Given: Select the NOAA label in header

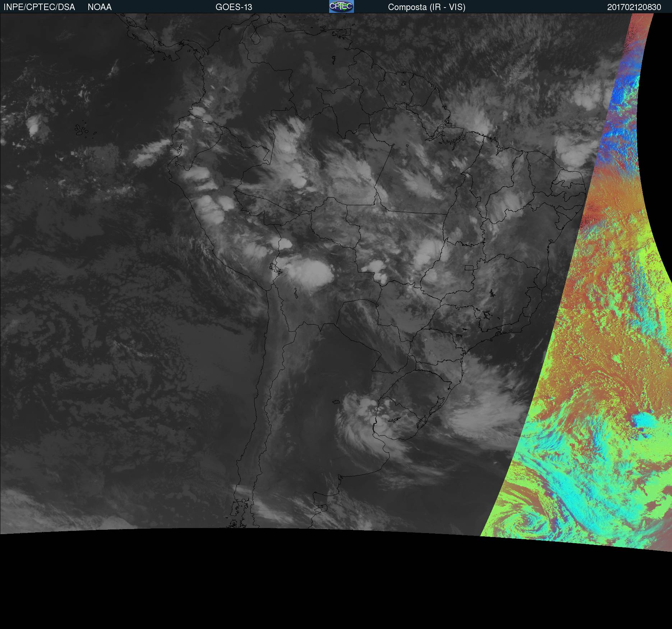Looking at the screenshot, I should (x=100, y=7).
